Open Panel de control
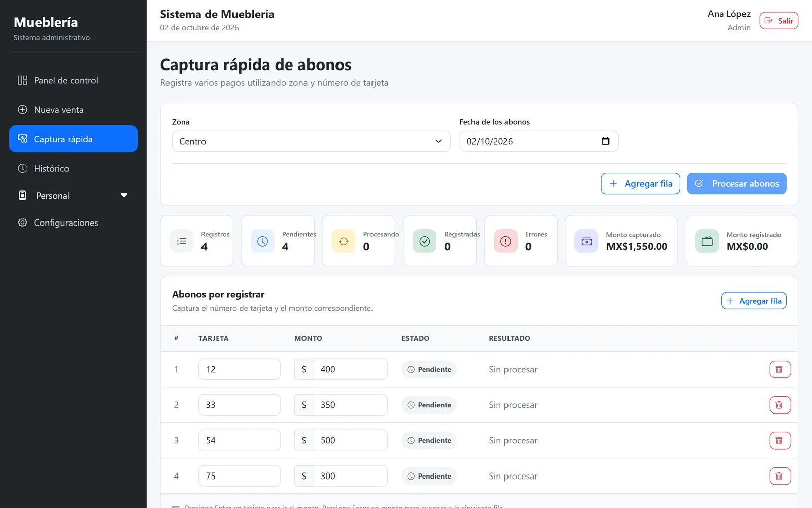This screenshot has height=508, width=812. coord(73,80)
